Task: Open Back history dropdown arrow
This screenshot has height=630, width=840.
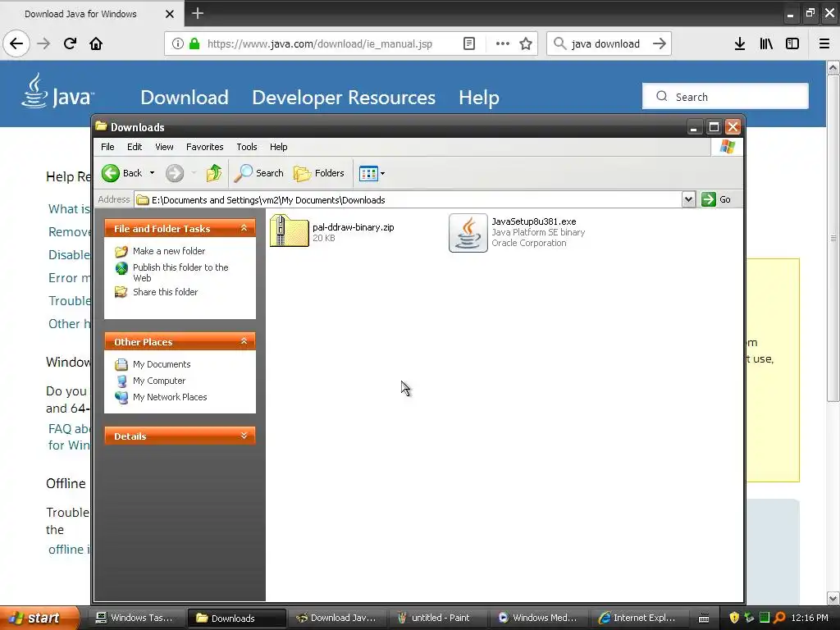Action: pyautogui.click(x=152, y=173)
